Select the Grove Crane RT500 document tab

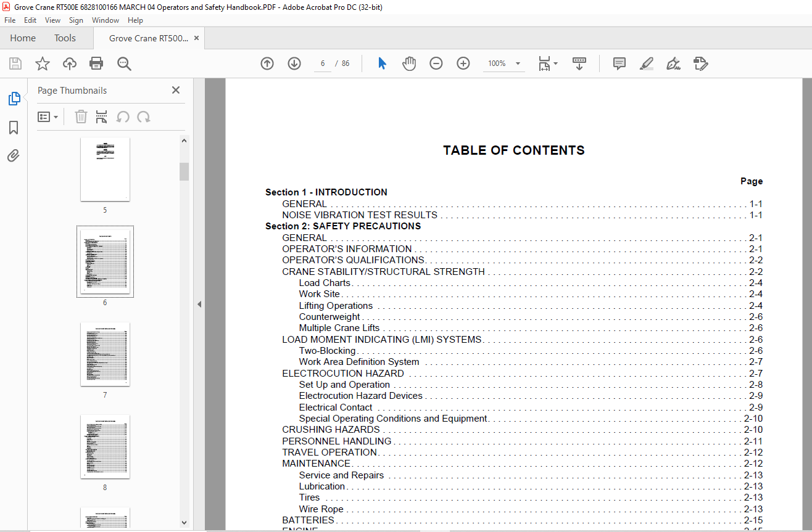pyautogui.click(x=149, y=38)
